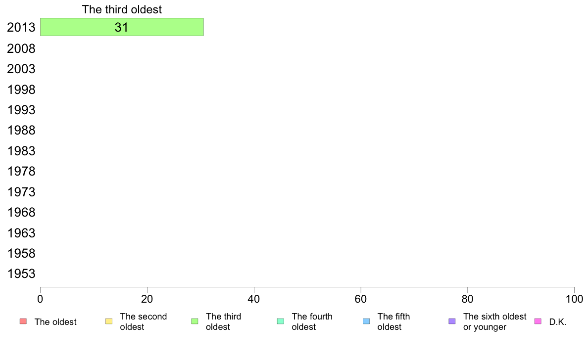
Task: Click the axis tick labeled 40
Action: [254, 299]
